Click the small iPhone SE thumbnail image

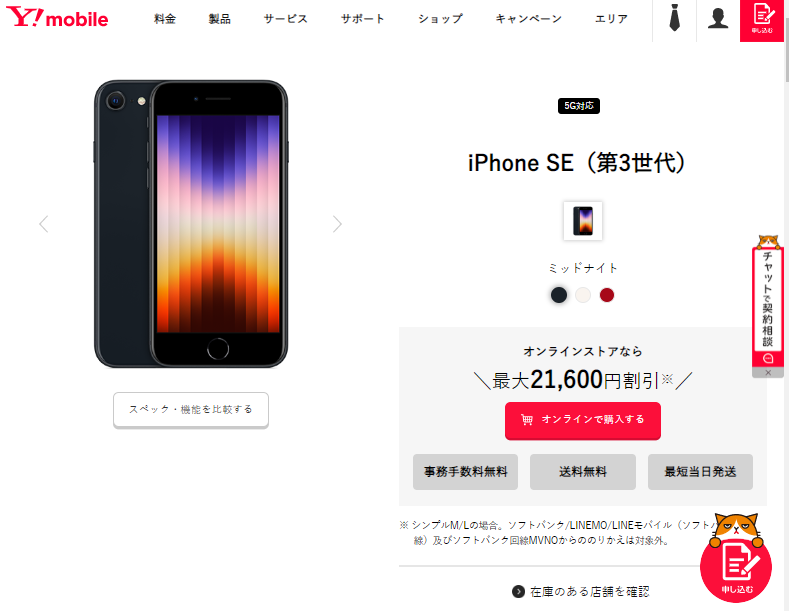tap(583, 221)
